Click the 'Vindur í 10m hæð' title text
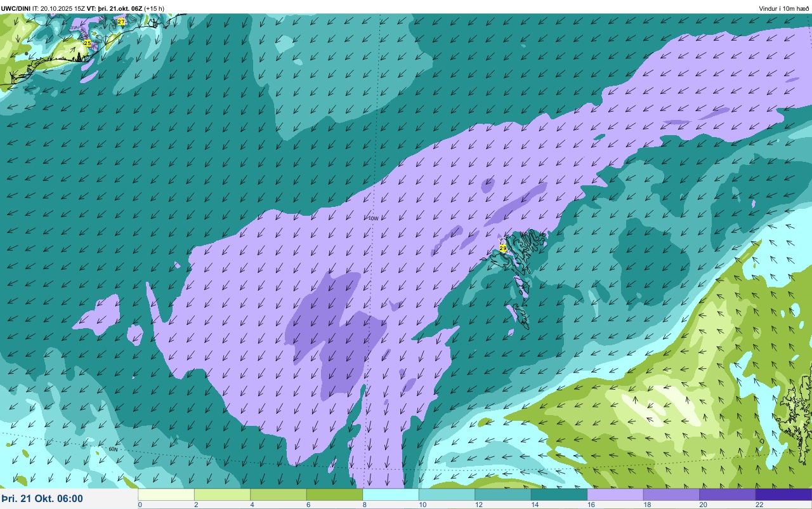This screenshot has width=812, height=509. pyautogui.click(x=784, y=8)
